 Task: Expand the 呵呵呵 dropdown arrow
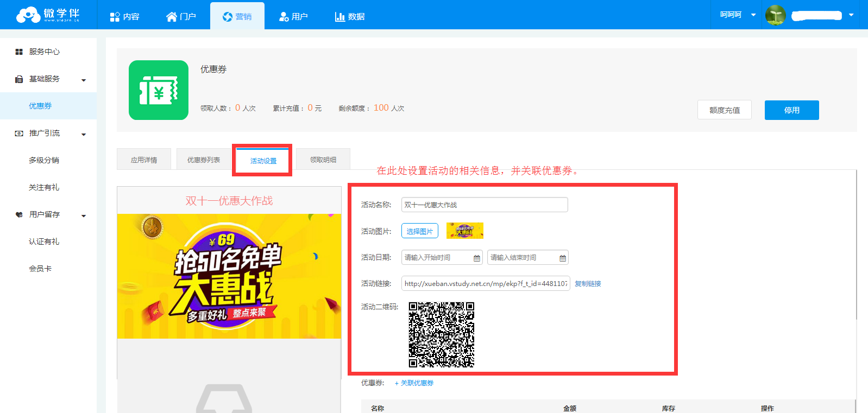coord(753,15)
